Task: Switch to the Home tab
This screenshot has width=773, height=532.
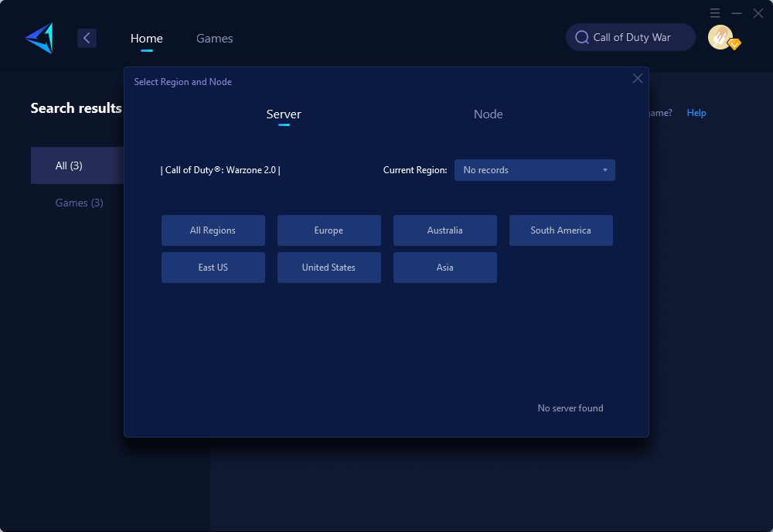Action: 146,39
